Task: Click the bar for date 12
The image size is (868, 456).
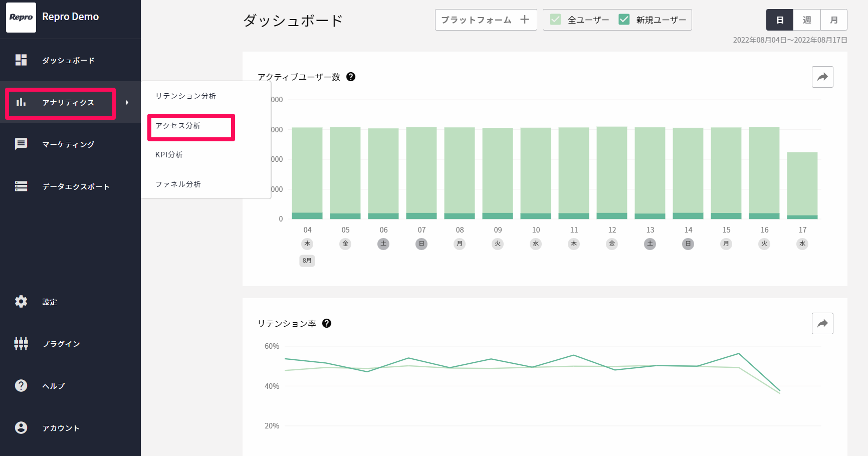Action: [612, 173]
